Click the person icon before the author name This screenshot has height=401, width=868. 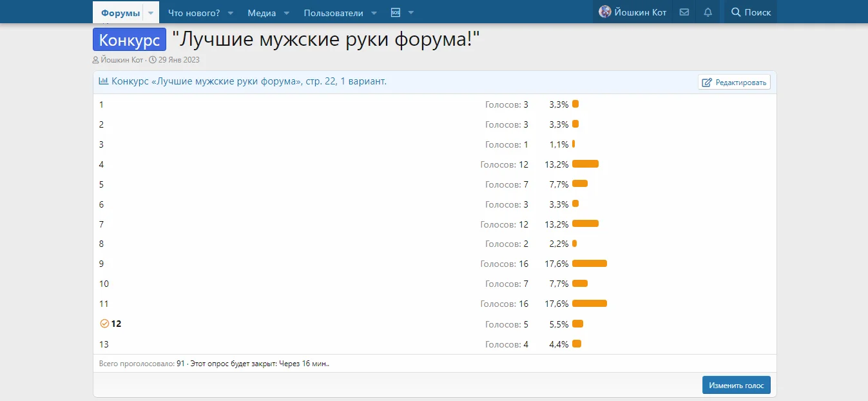(x=95, y=59)
